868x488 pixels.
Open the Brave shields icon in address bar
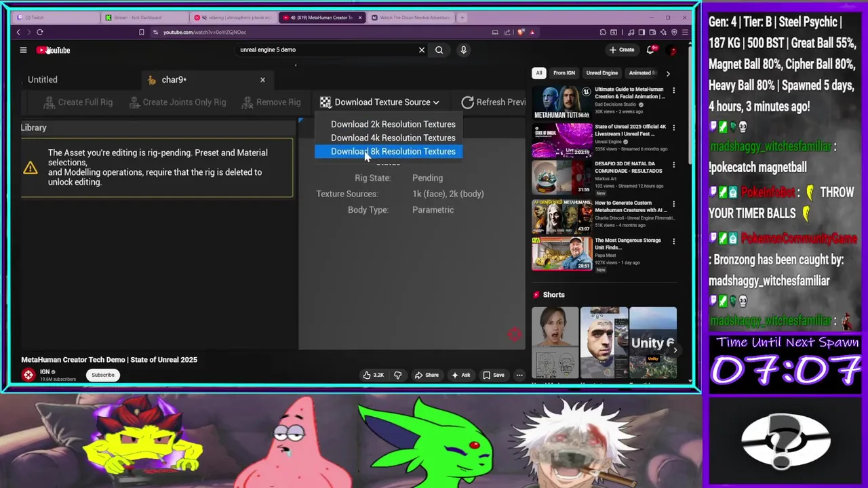(521, 32)
